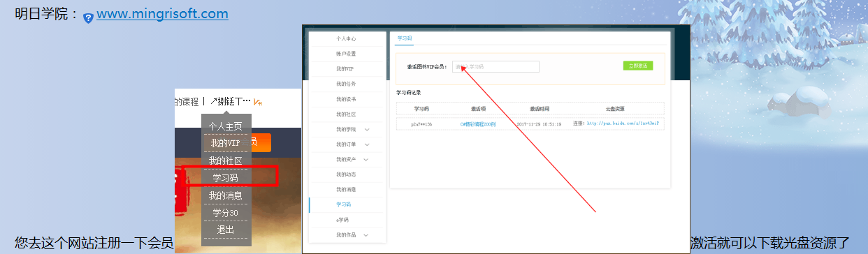Click the activation time 2017-11-29 cell

pyautogui.click(x=539, y=124)
